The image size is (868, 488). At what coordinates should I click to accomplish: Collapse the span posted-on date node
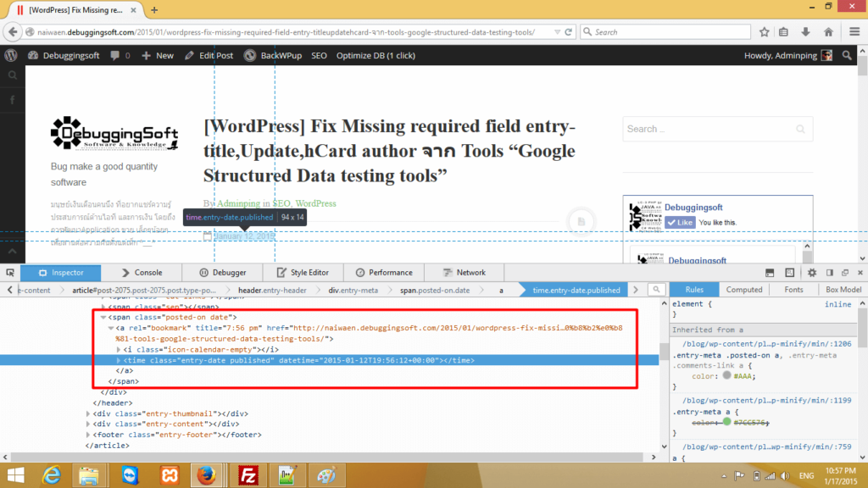click(103, 318)
